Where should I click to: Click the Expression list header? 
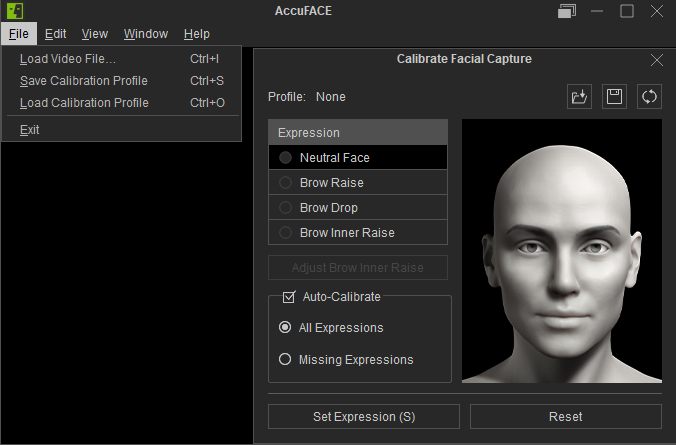click(358, 132)
